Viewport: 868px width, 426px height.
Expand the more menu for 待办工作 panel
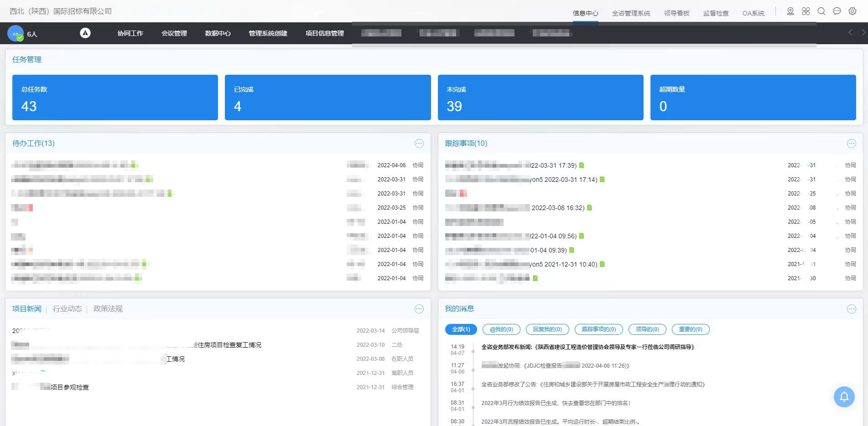click(419, 144)
